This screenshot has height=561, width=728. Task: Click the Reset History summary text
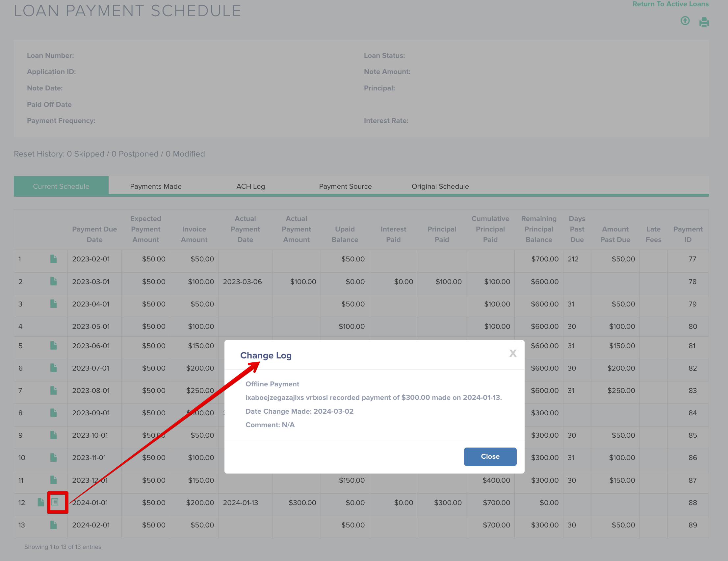109,154
